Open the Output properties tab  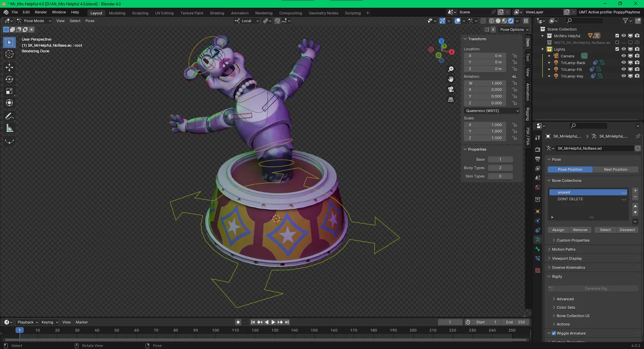pyautogui.click(x=538, y=159)
